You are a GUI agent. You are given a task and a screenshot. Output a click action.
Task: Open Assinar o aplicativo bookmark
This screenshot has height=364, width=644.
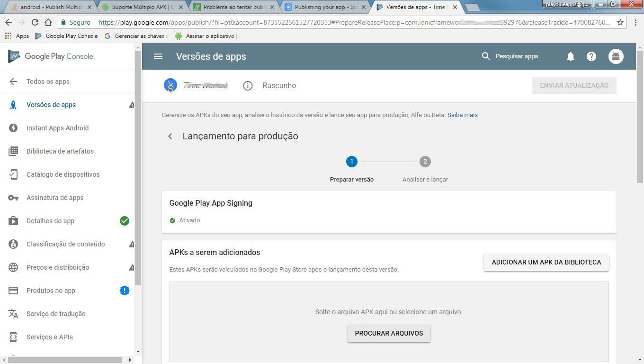206,36
